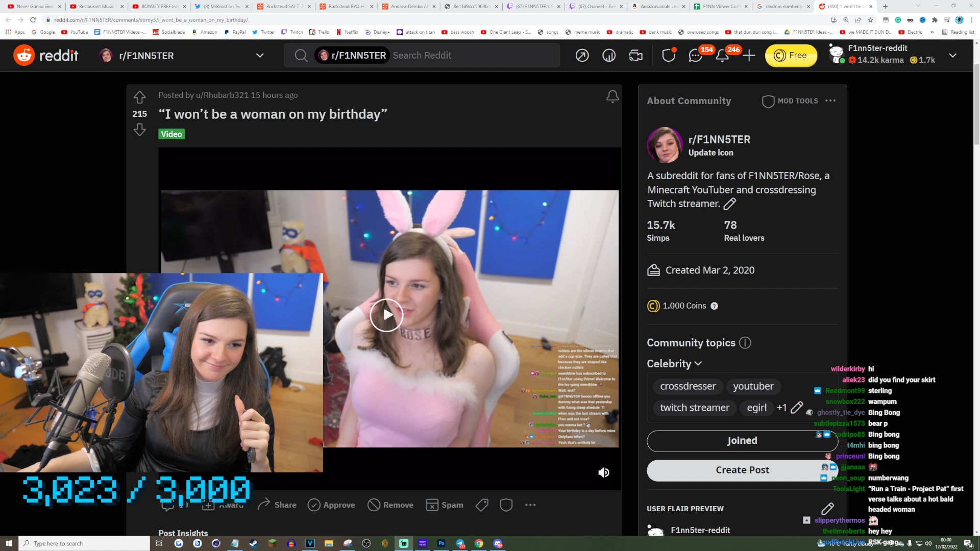Click the Chrome address bar URL

click(x=151, y=20)
